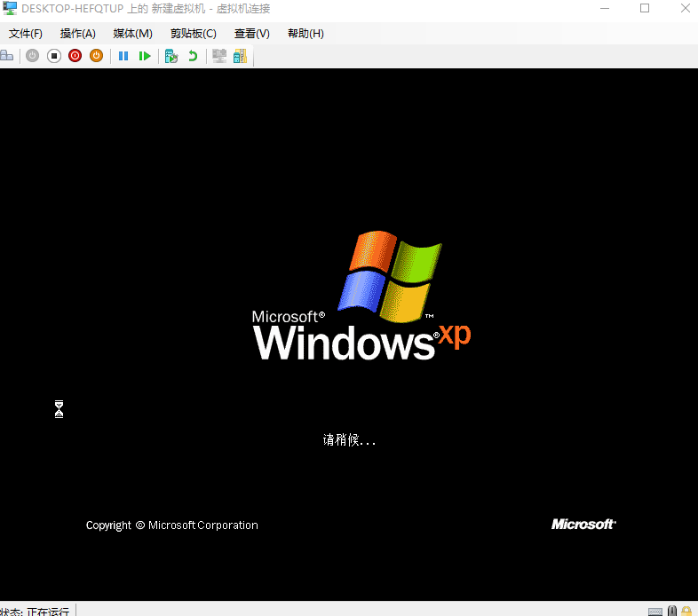Open the 操作(A) menu
The image size is (698, 616).
(x=78, y=34)
